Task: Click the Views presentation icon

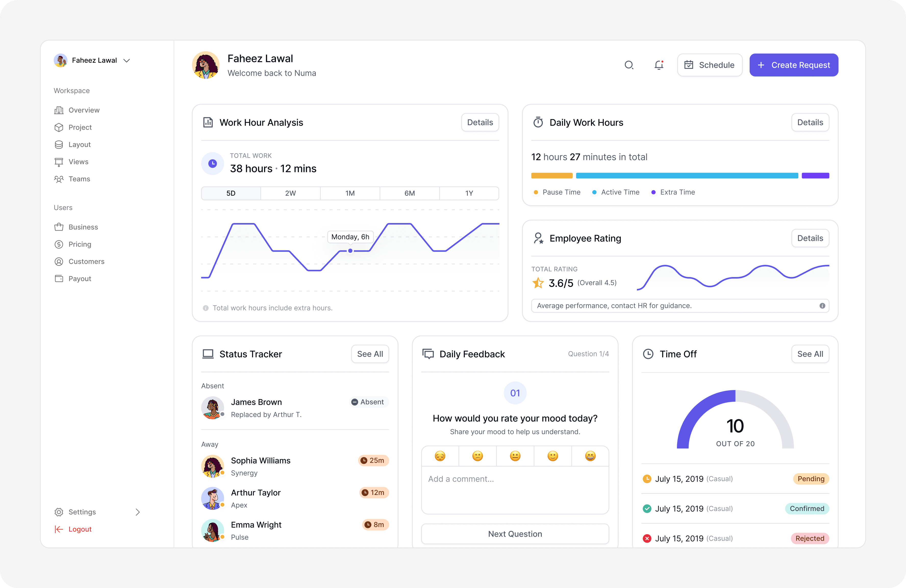Action: (59, 162)
